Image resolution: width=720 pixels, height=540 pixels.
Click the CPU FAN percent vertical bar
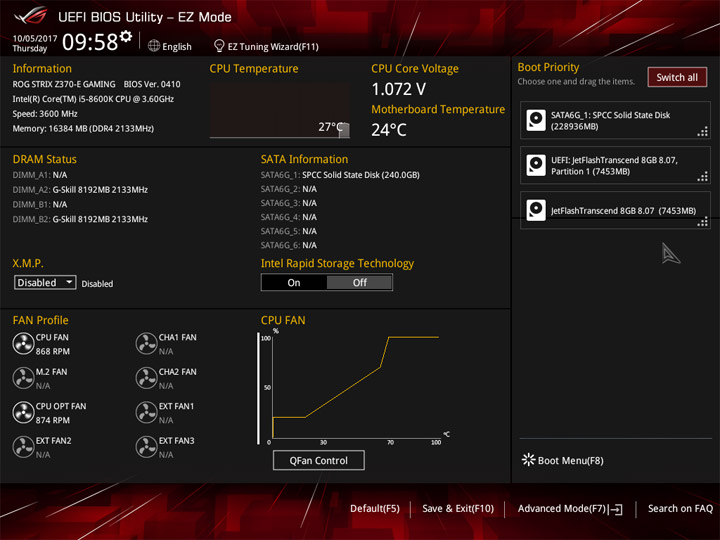point(259,388)
